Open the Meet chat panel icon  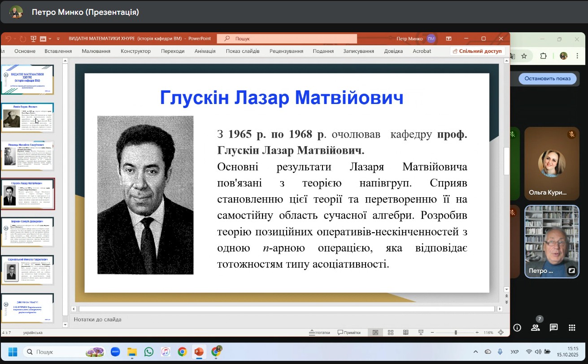coord(553,328)
